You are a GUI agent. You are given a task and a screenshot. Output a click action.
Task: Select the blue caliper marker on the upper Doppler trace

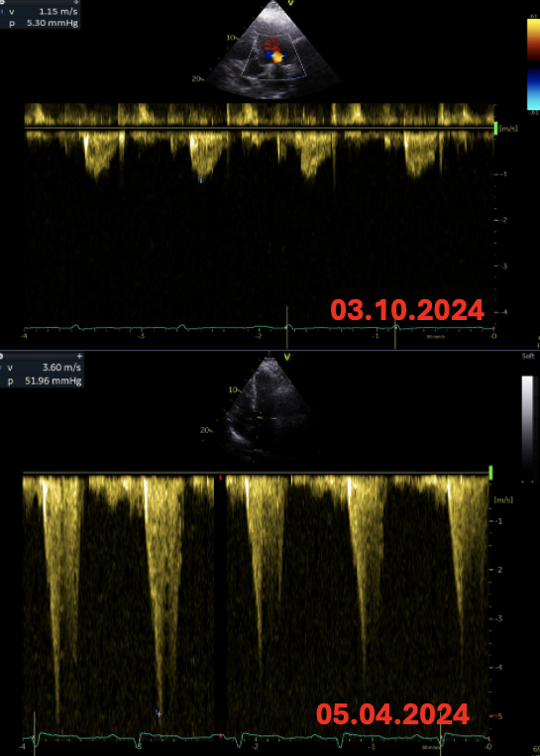(x=201, y=180)
